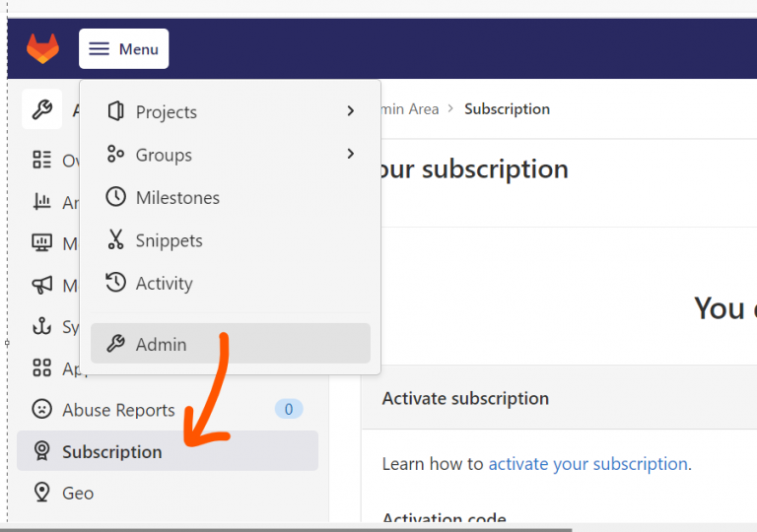Click the Groups icon in menu
757x532 pixels.
[115, 155]
